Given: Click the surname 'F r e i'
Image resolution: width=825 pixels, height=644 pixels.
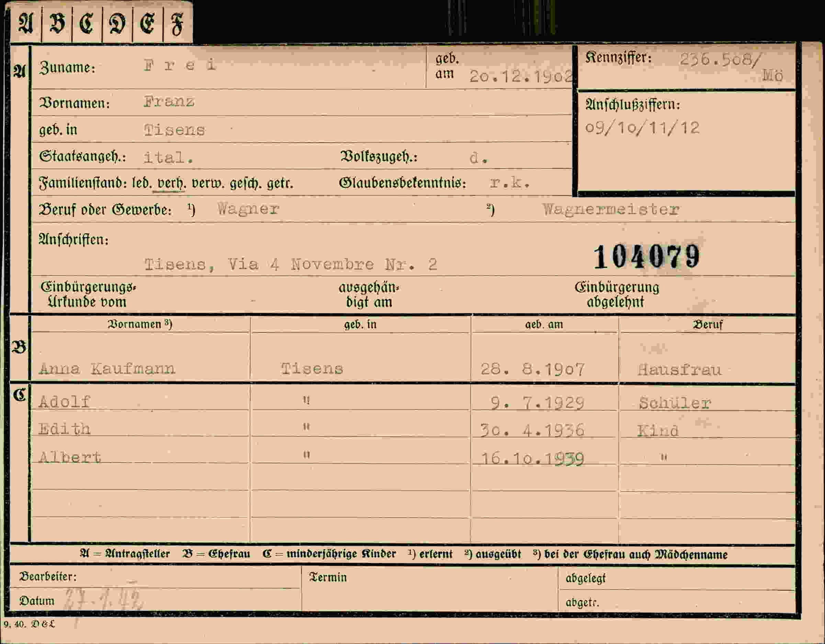Looking at the screenshot, I should coord(180,65).
